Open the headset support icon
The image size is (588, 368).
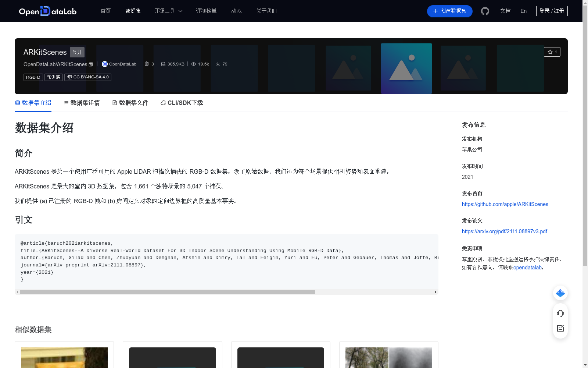(x=560, y=314)
